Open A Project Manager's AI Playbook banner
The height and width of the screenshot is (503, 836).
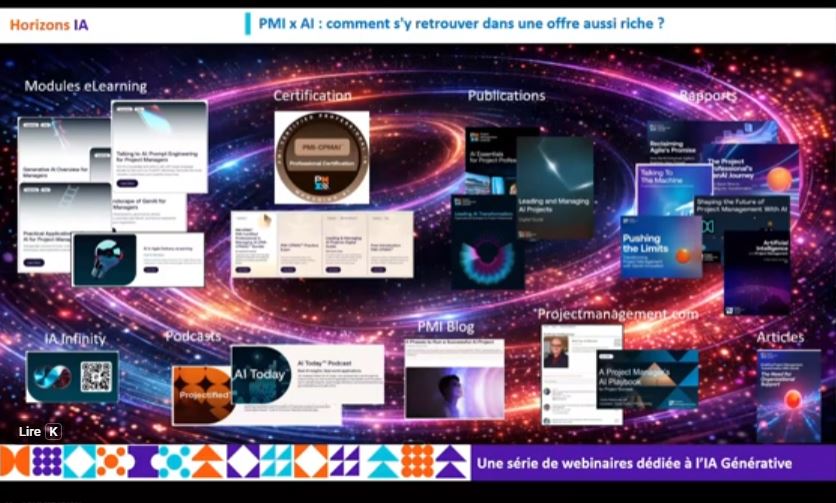[x=647, y=379]
